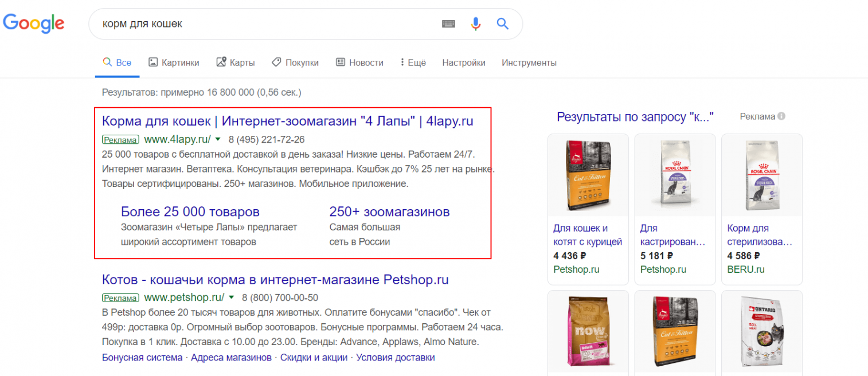Click the Результаты по запросу heading link
The width and height of the screenshot is (868, 376).
(635, 117)
